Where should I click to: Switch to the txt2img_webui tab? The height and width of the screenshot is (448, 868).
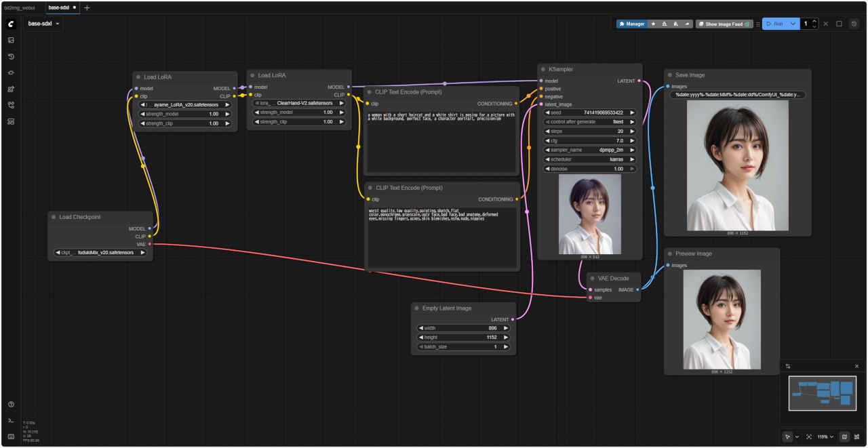pyautogui.click(x=20, y=7)
